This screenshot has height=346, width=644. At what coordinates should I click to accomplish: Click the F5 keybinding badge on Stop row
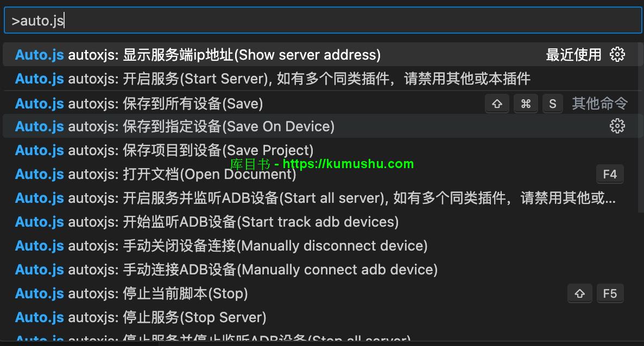pyautogui.click(x=610, y=293)
